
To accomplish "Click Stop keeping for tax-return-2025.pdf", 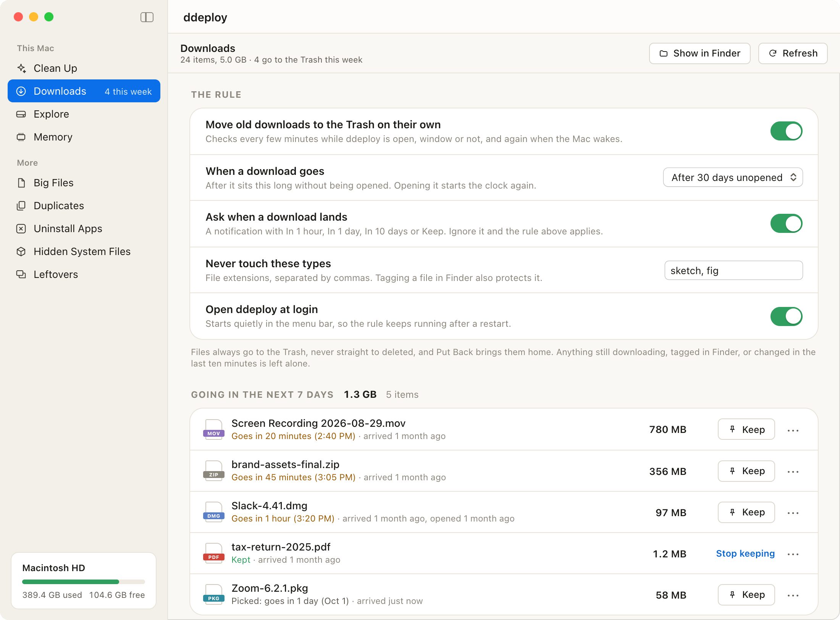I will tap(745, 554).
